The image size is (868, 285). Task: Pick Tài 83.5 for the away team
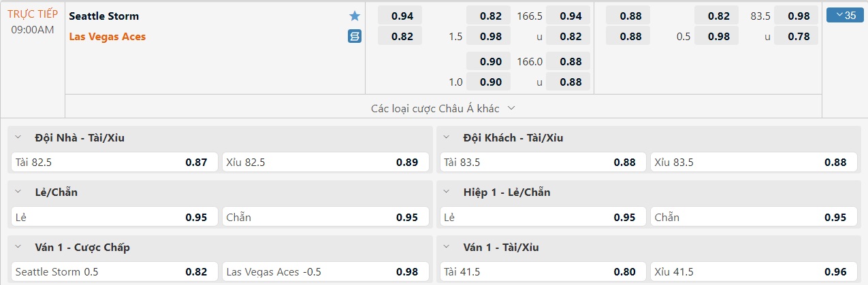(x=542, y=163)
